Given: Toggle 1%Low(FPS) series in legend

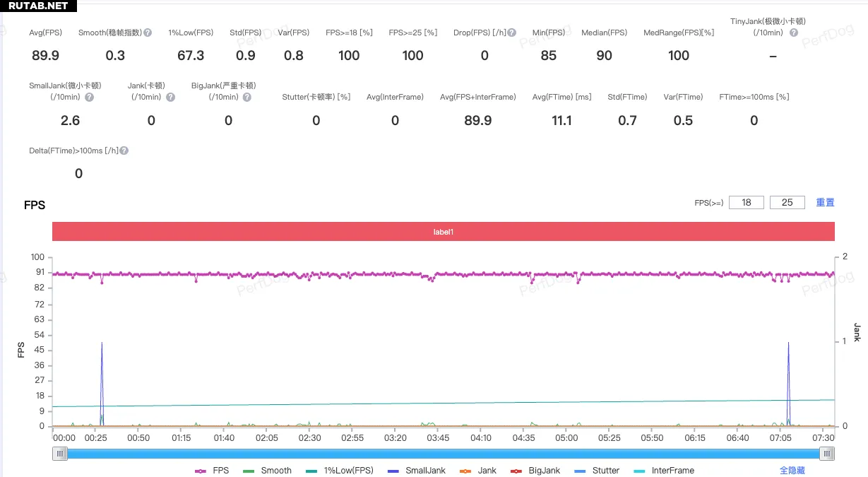Looking at the screenshot, I should coord(340,471).
